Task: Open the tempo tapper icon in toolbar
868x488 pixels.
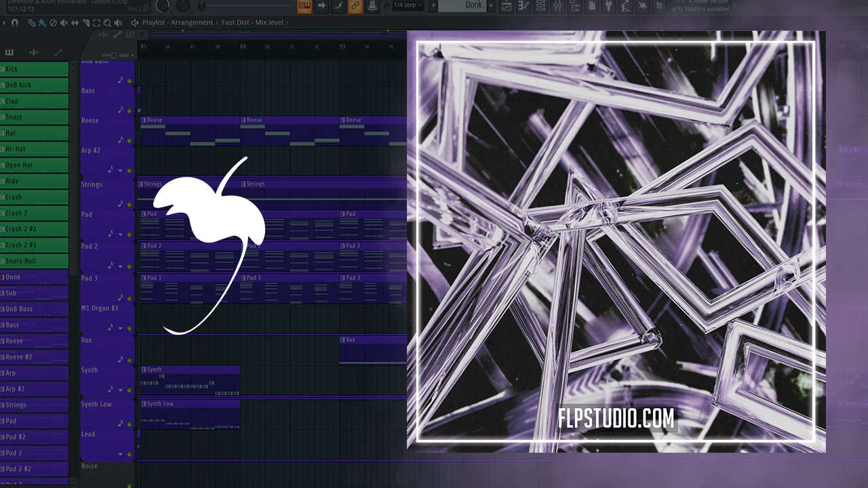Action: click(625, 6)
